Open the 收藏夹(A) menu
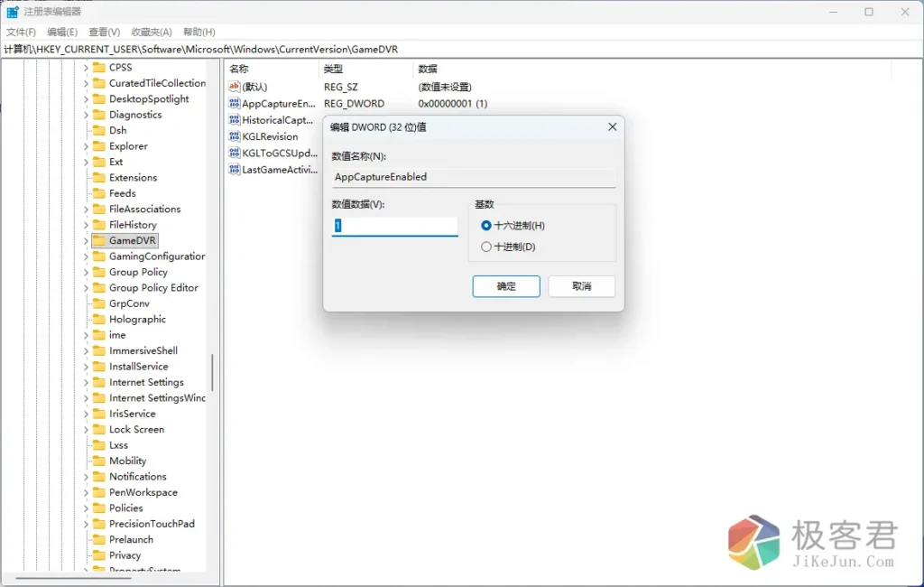 point(152,32)
